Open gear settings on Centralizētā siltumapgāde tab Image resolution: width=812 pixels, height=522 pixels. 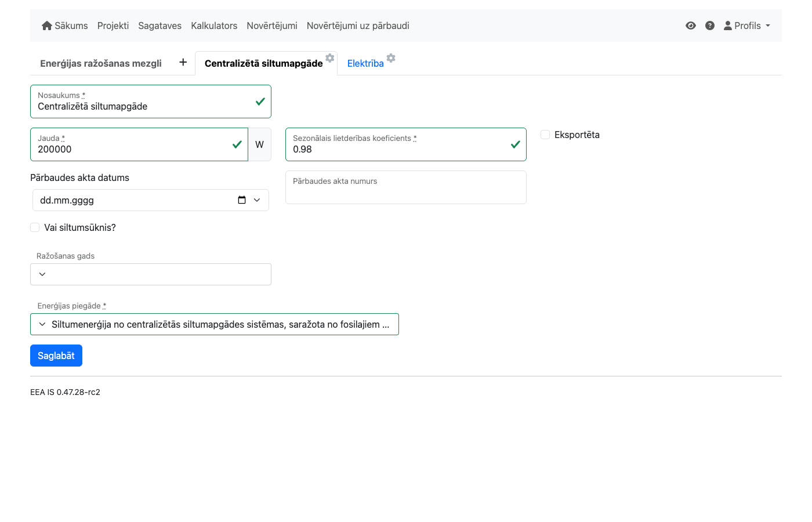tap(330, 58)
